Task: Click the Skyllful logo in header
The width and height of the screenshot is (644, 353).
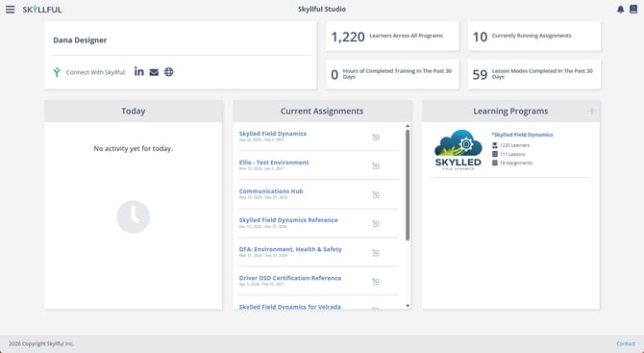Action: coord(42,10)
